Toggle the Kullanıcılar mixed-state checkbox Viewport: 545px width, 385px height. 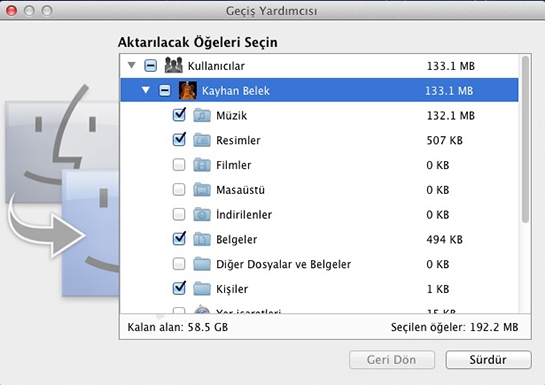click(151, 65)
